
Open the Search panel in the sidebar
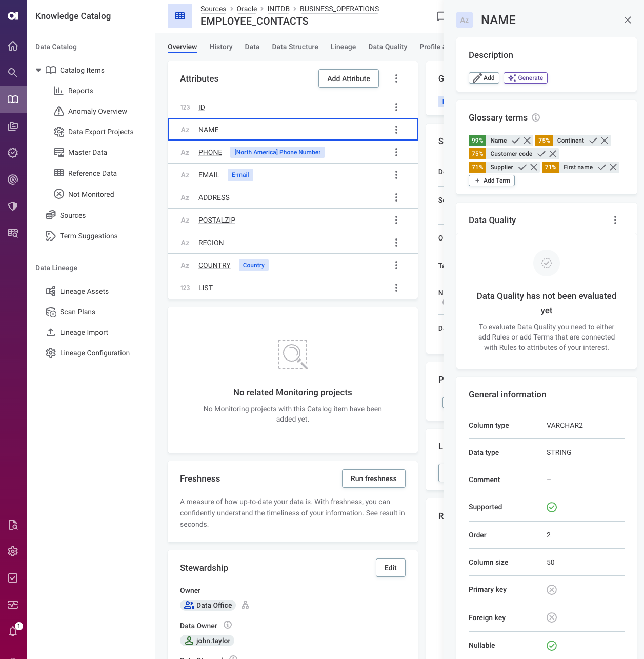point(13,72)
